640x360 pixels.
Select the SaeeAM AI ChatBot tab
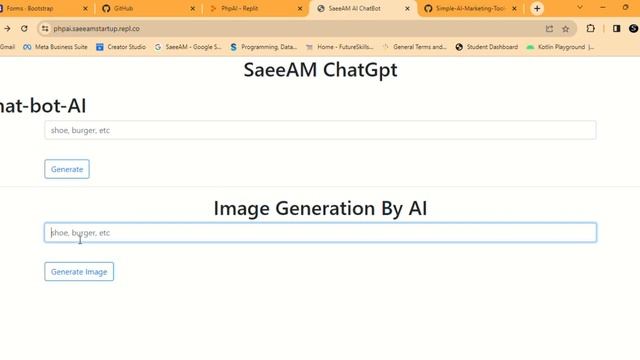click(363, 9)
